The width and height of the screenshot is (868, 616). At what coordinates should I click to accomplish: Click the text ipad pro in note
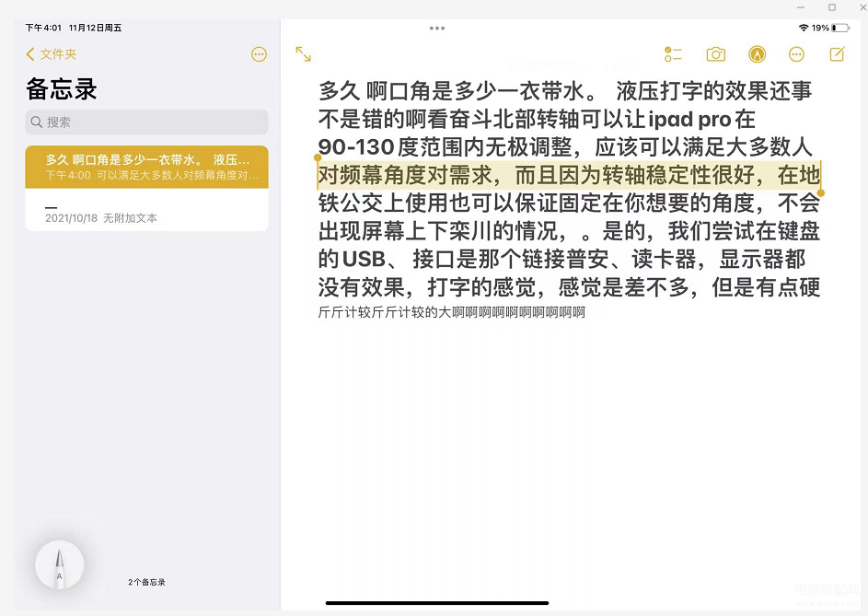[689, 119]
